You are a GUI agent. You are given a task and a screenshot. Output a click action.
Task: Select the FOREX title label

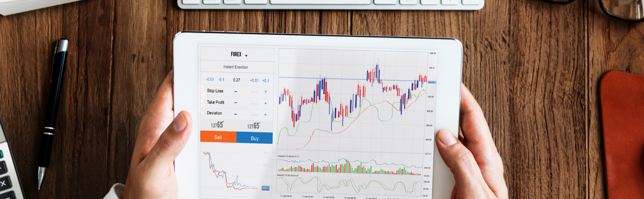pyautogui.click(x=236, y=54)
